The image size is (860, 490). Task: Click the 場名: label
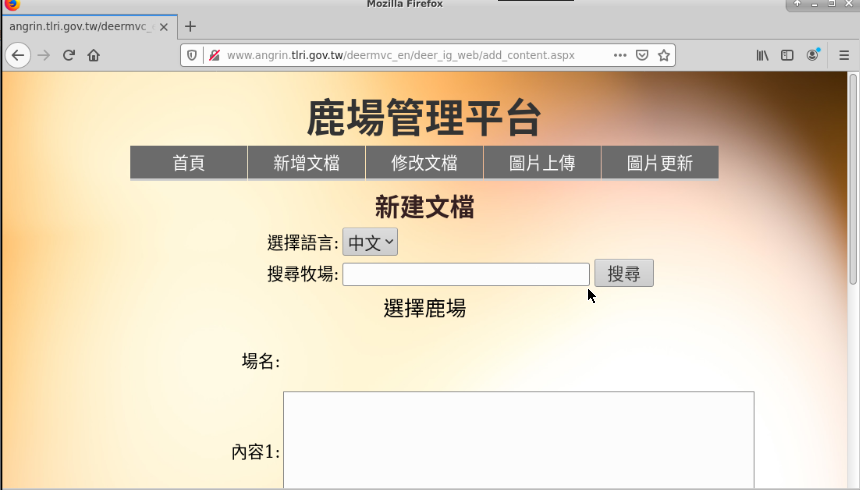[x=261, y=361]
